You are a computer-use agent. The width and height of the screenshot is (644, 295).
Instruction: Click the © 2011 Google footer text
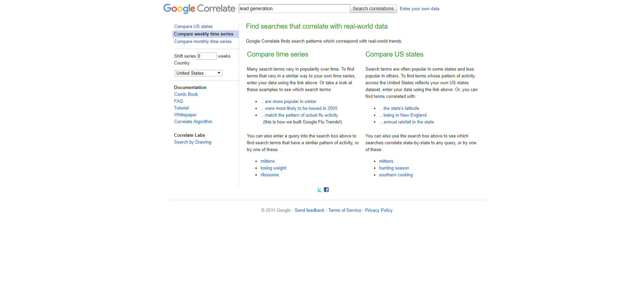pos(276,210)
